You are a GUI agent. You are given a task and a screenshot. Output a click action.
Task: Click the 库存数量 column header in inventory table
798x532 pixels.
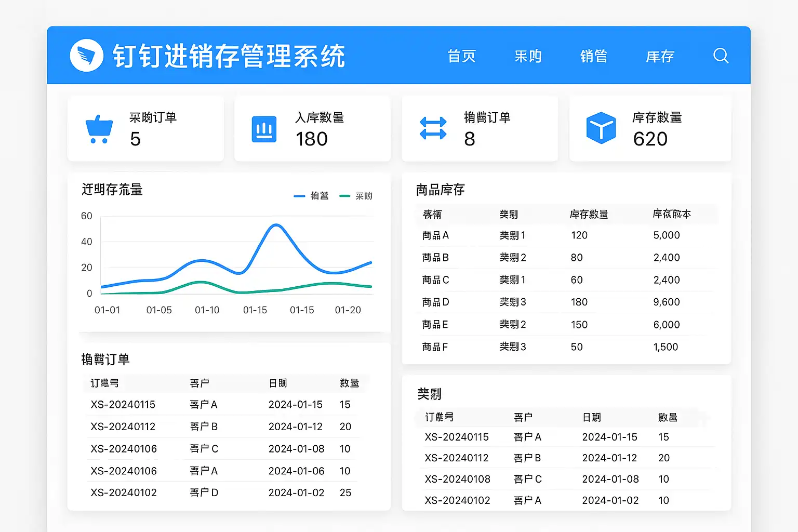pyautogui.click(x=589, y=214)
